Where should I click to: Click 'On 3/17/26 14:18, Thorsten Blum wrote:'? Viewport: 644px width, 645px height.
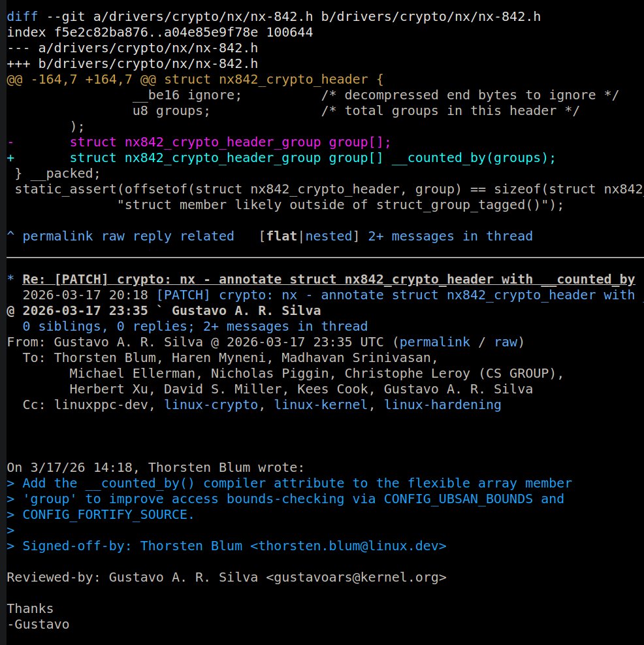click(x=156, y=468)
